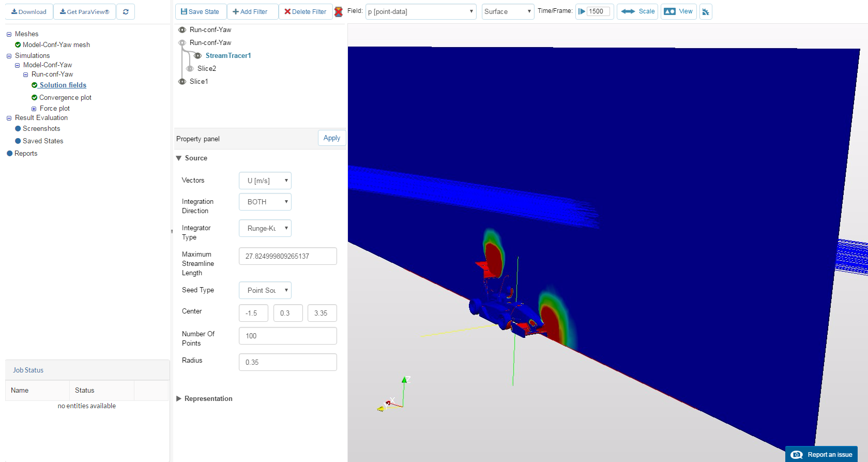Click the Screenshots bullet icon

pyautogui.click(x=18, y=128)
